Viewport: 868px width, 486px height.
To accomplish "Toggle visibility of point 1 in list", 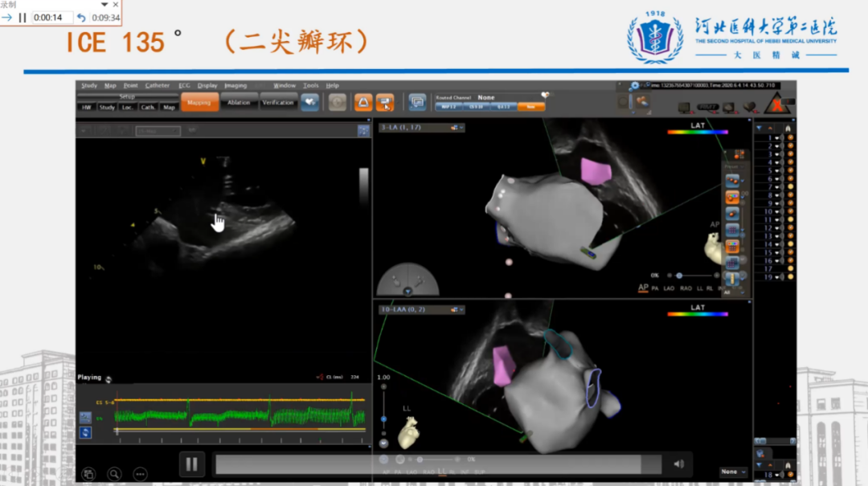I will pyautogui.click(x=780, y=138).
